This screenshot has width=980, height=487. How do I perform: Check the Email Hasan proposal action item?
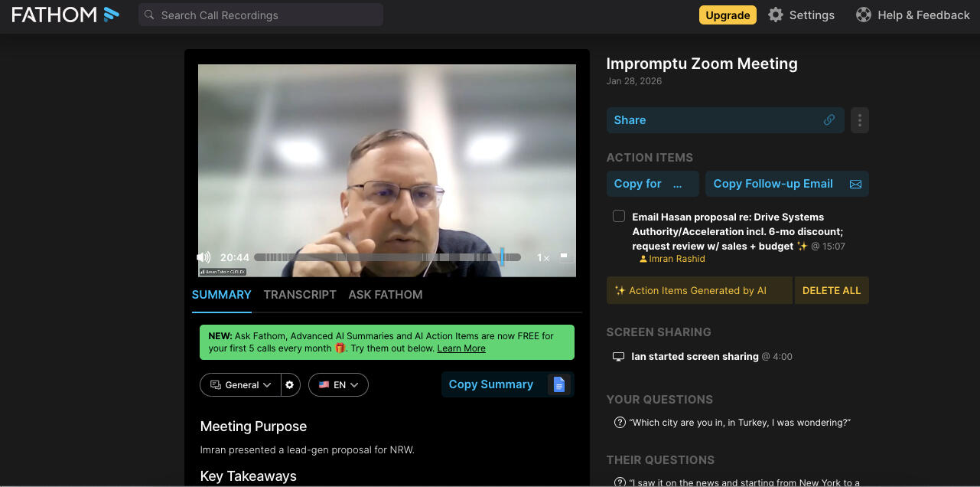click(x=619, y=216)
